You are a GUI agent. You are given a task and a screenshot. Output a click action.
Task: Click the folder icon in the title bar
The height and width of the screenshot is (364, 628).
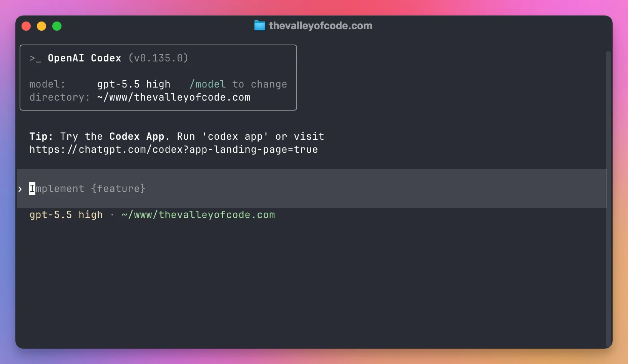coord(259,26)
